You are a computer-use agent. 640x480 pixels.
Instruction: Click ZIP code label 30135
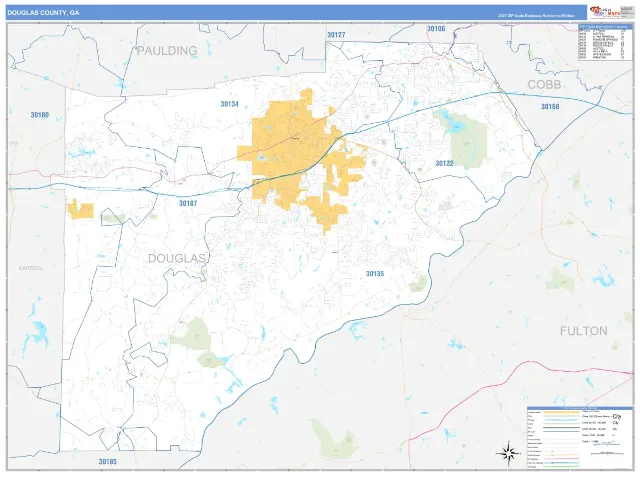click(375, 274)
